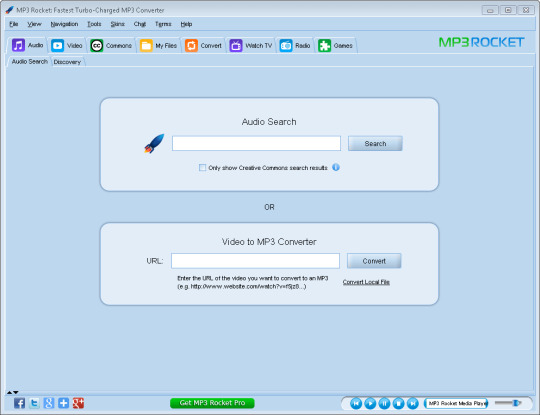540x415 pixels.
Task: Click the MP3 Rocket logo
Action: pos(481,42)
